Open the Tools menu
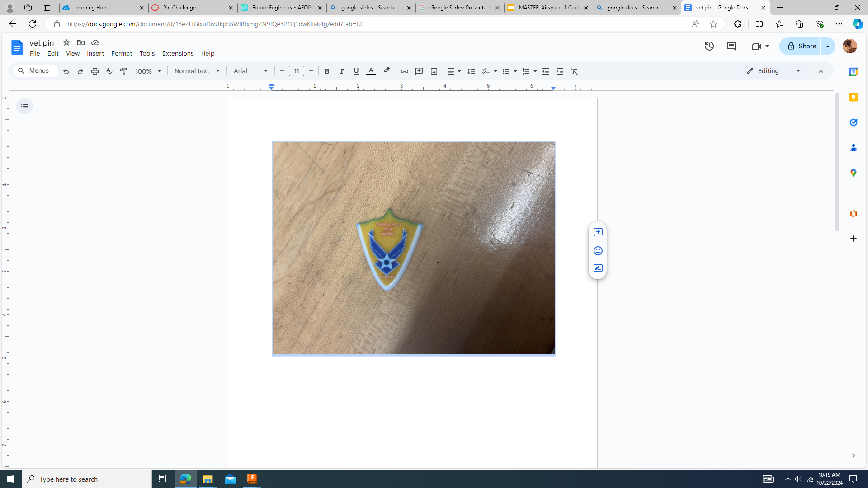The height and width of the screenshot is (488, 868). (x=147, y=53)
